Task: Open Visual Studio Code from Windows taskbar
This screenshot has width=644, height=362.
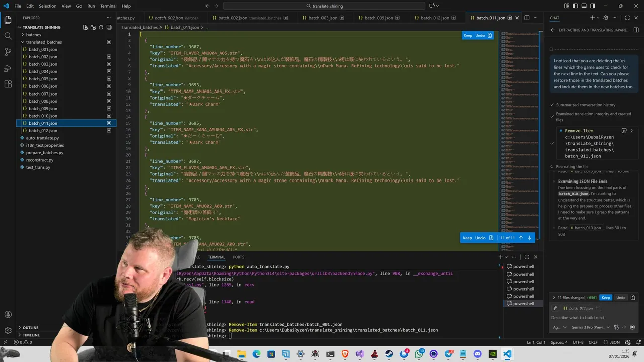Action: [507, 354]
